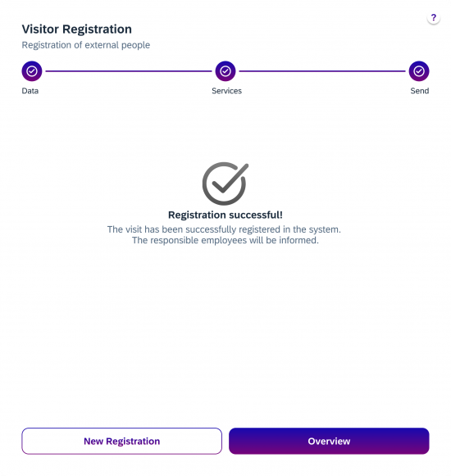
Task: Start a New Registration
Action: click(122, 441)
